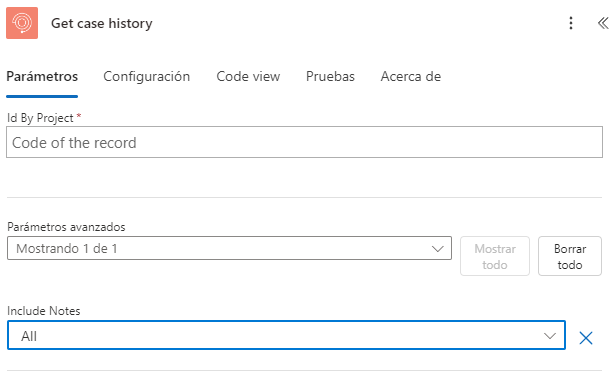Open the three-dot more options menu
610x371 pixels.
pos(571,23)
